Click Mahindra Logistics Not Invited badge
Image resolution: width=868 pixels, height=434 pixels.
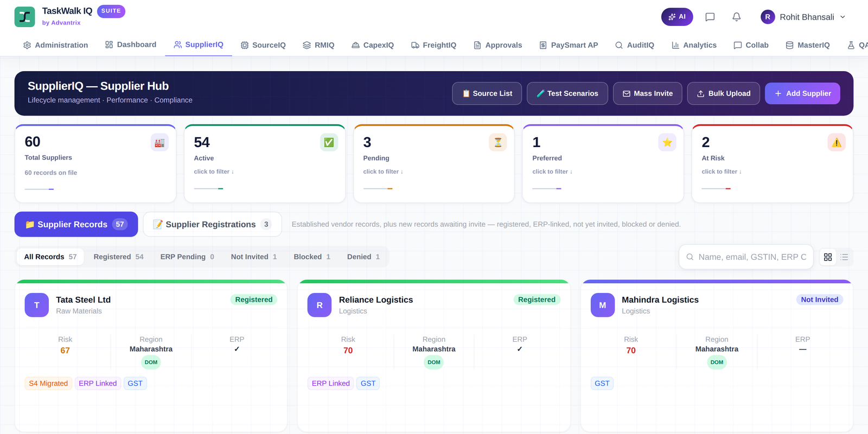[x=819, y=299]
